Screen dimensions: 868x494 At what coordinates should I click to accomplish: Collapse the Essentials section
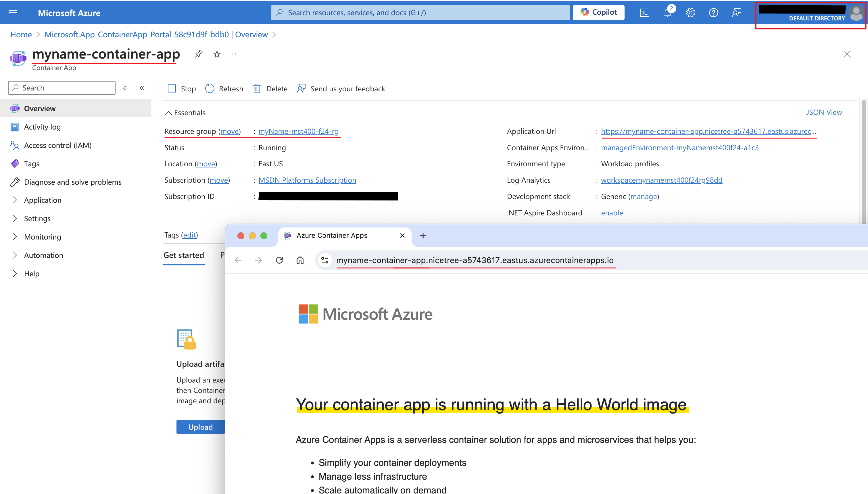point(185,113)
